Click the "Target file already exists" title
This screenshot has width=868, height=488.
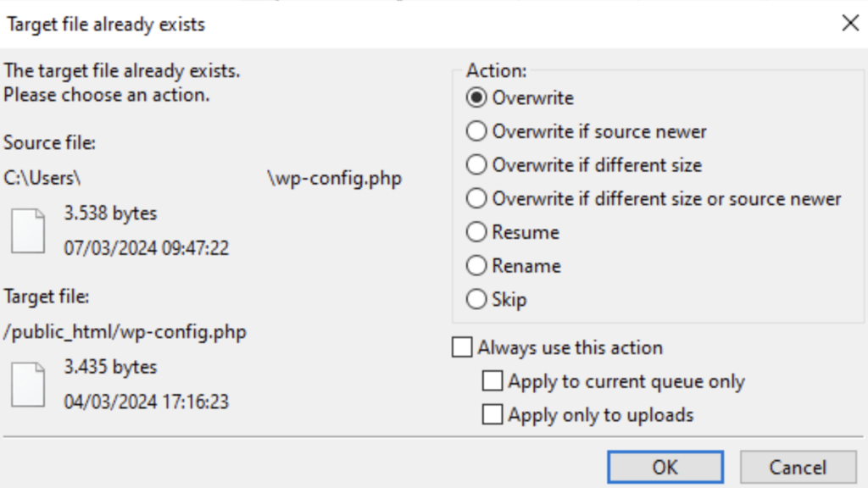(104, 25)
